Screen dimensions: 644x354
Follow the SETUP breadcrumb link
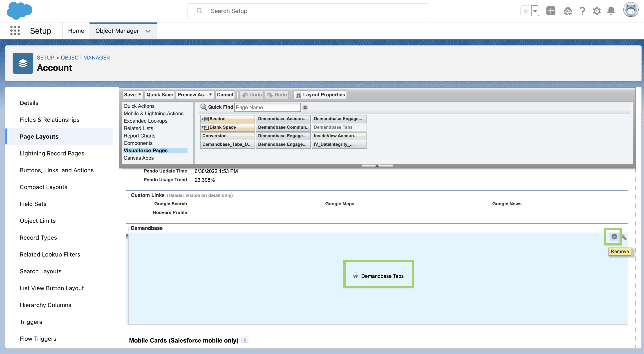click(45, 58)
